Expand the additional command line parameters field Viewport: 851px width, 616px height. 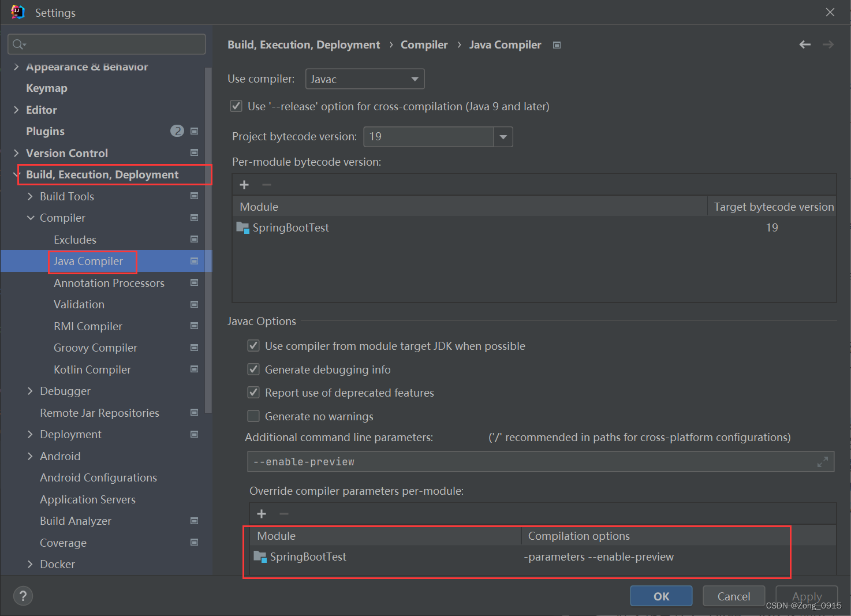point(823,462)
